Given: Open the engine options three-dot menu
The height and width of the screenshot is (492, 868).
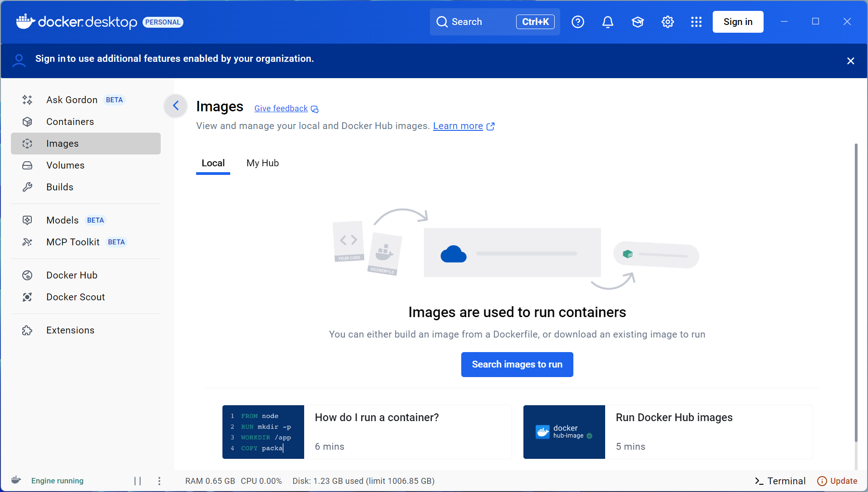Looking at the screenshot, I should (159, 481).
